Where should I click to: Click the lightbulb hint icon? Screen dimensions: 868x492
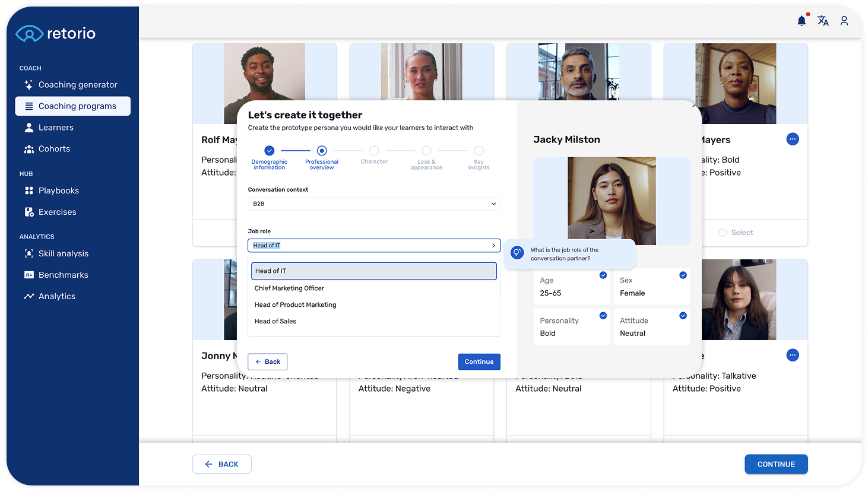click(x=517, y=253)
